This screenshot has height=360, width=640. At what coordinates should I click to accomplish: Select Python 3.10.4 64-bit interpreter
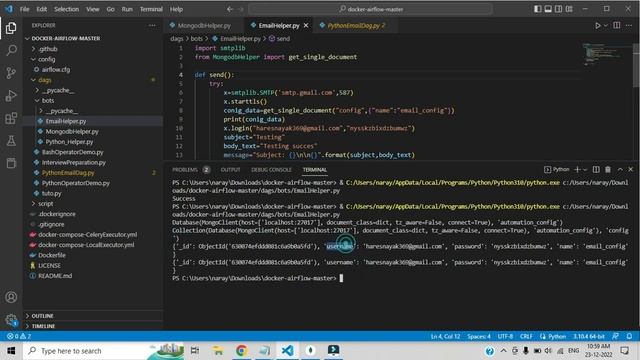(589, 336)
